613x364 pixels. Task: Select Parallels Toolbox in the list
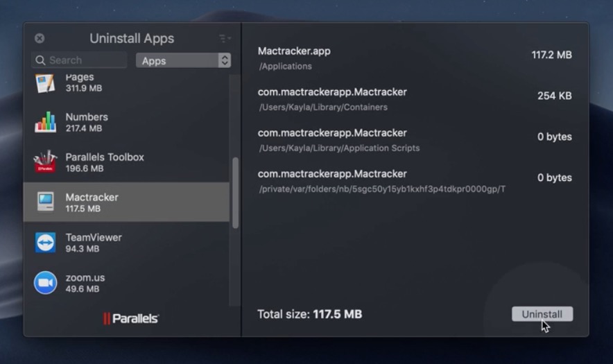(x=126, y=162)
